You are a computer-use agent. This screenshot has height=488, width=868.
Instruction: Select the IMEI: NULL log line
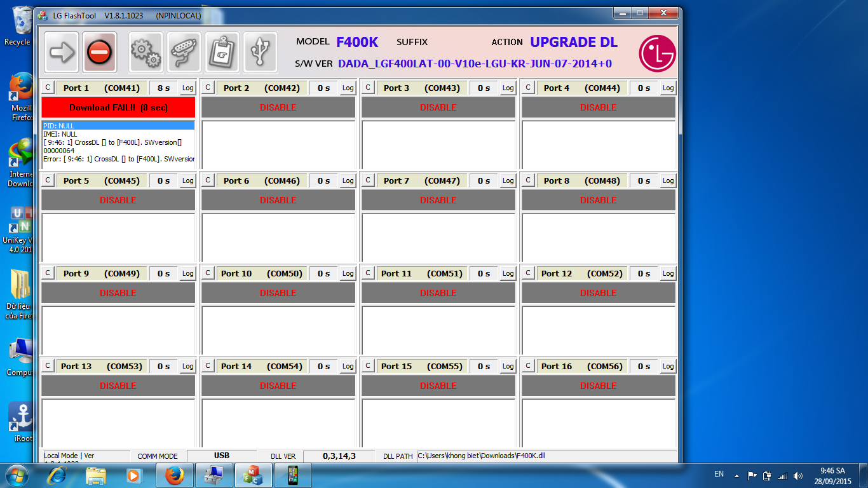coord(118,134)
